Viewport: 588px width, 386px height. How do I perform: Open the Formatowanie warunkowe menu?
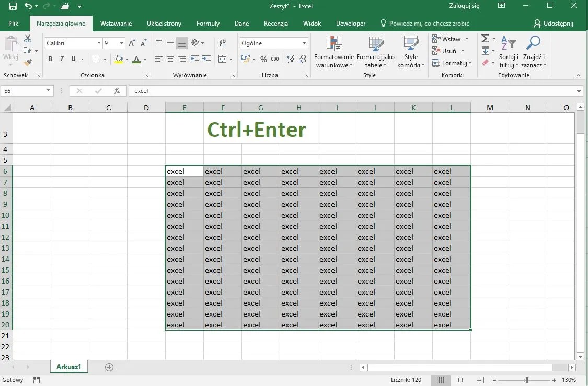tap(334, 52)
